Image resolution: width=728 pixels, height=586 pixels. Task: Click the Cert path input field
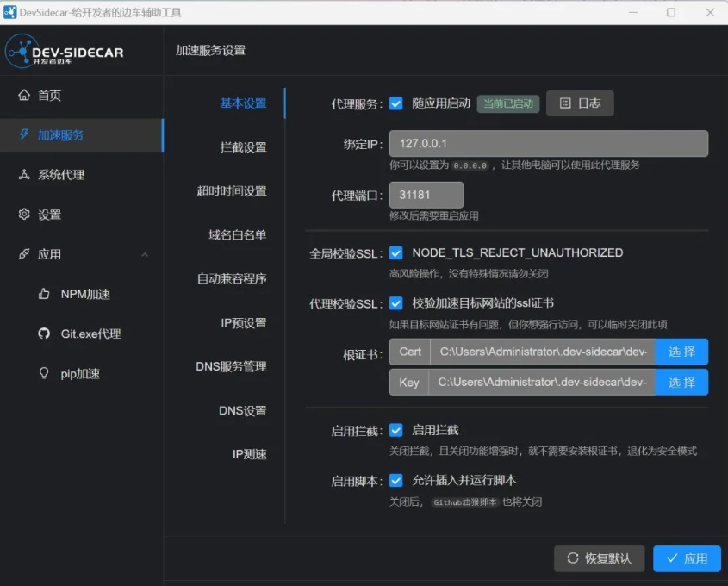point(543,352)
